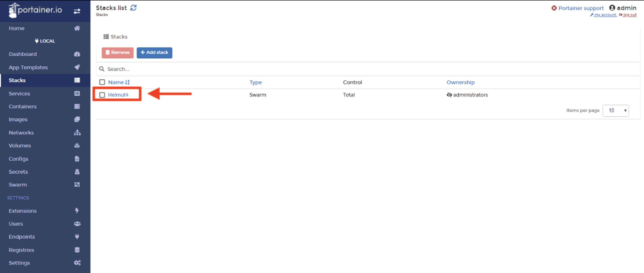Click the refresh icon next to Stacks list

click(x=133, y=8)
